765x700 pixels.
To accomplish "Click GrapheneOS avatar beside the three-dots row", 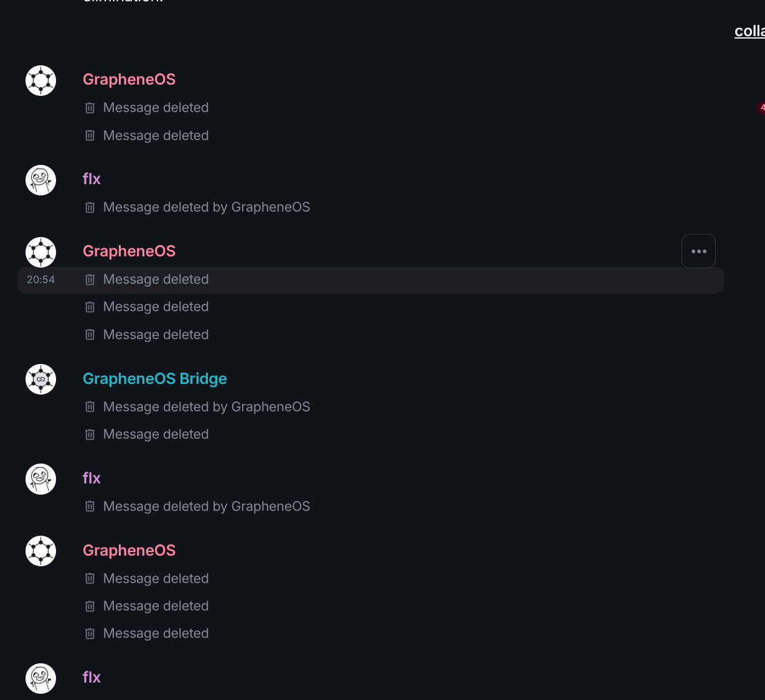I will [41, 252].
